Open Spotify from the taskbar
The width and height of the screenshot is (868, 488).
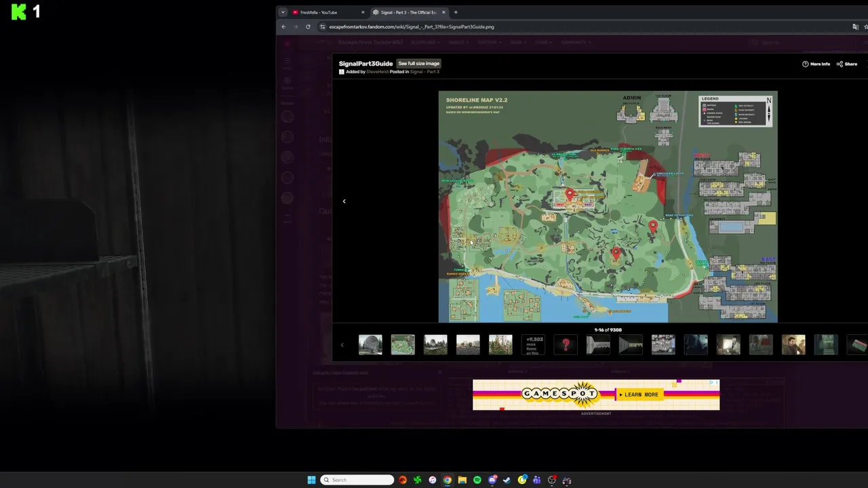pos(477,480)
